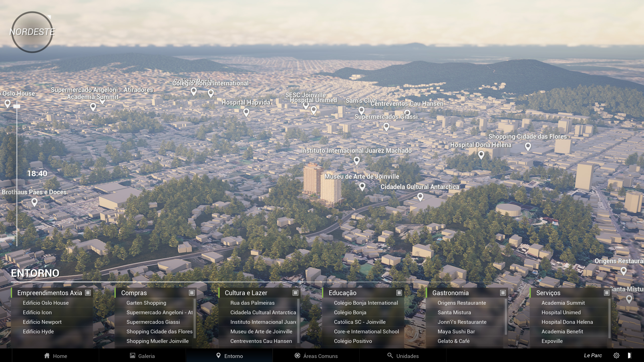Toggle the Educação category checkbox

pyautogui.click(x=399, y=293)
